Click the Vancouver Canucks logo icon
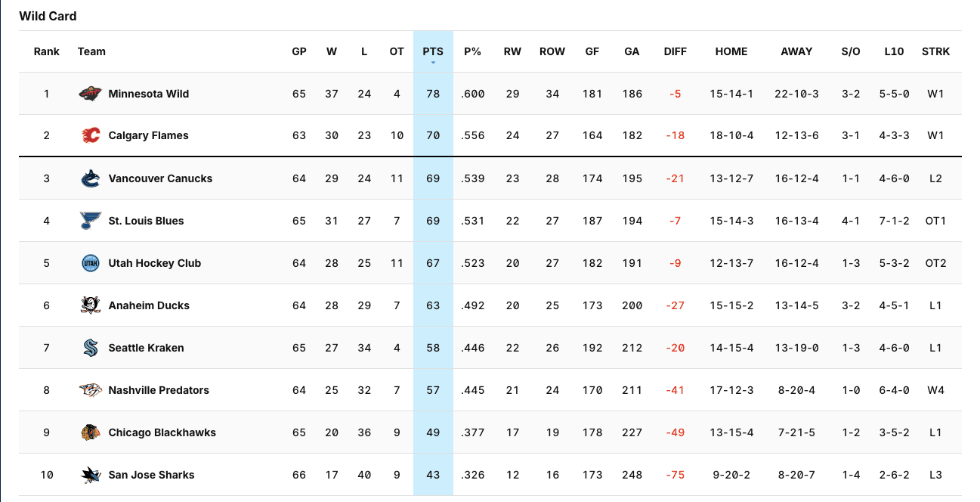The width and height of the screenshot is (980, 502). 90,178
